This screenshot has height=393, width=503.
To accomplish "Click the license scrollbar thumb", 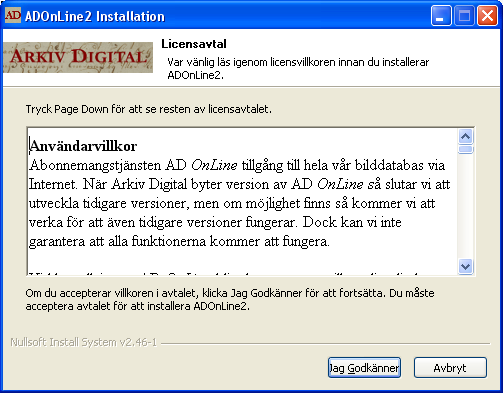I will click(x=465, y=149).
